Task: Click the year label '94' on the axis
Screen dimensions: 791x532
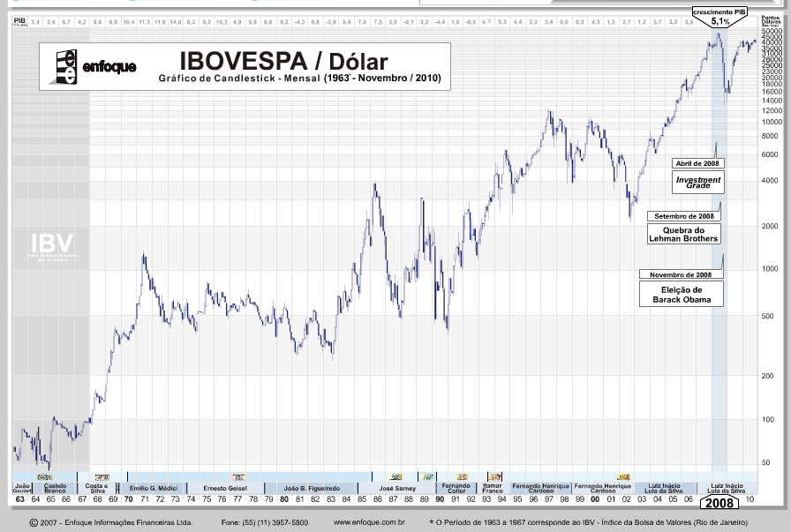Action: [x=502, y=499]
